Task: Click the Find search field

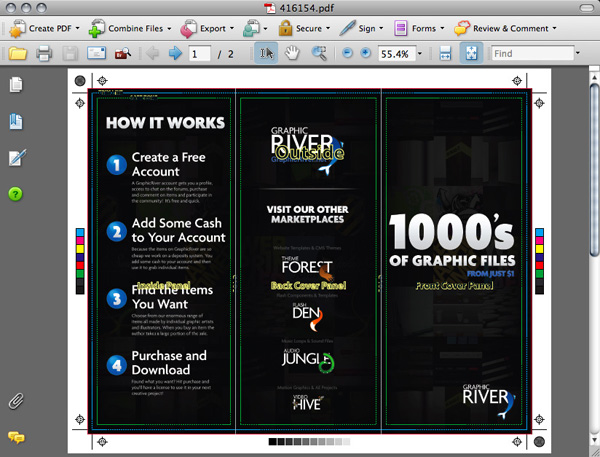Action: (x=533, y=54)
